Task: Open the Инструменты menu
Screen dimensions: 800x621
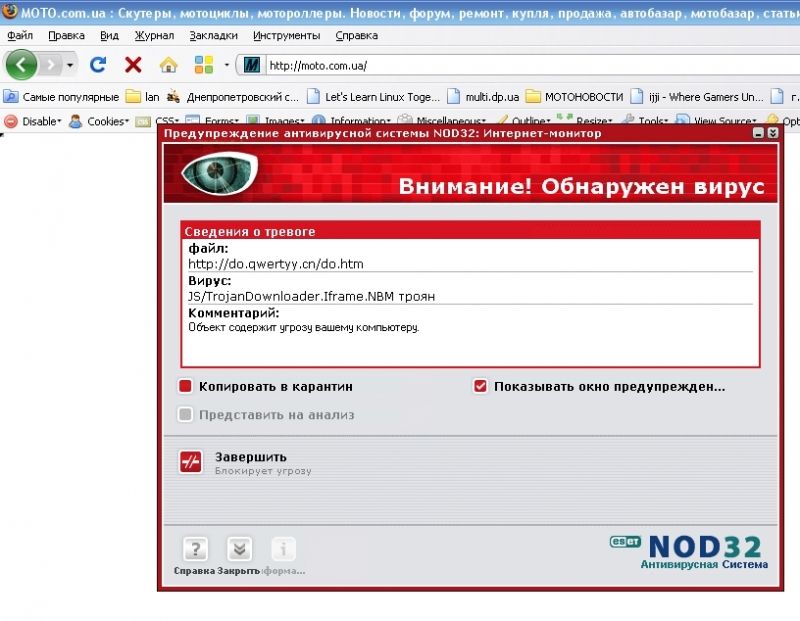Action: 286,35
